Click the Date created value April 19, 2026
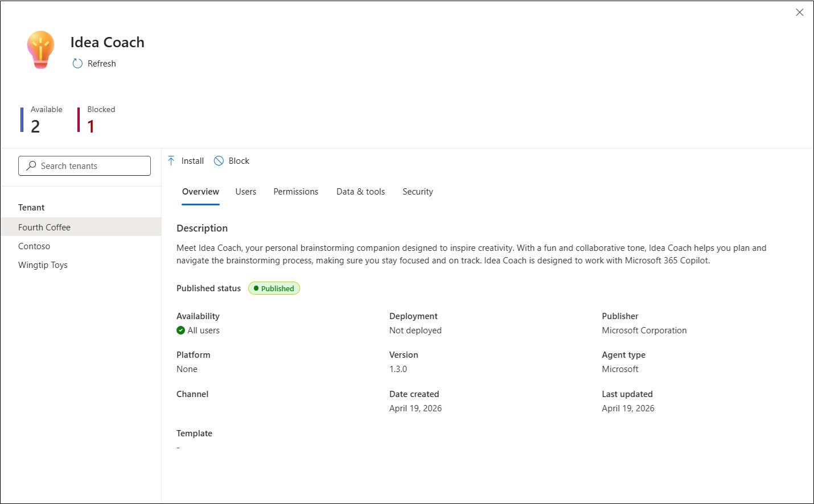This screenshot has height=504, width=814. click(x=416, y=408)
